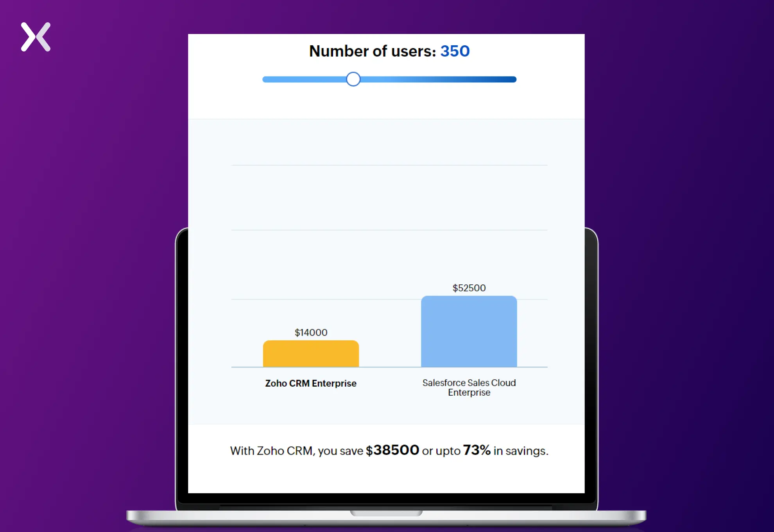Select the number 350 user count display
The image size is (774, 532).
[x=456, y=51]
